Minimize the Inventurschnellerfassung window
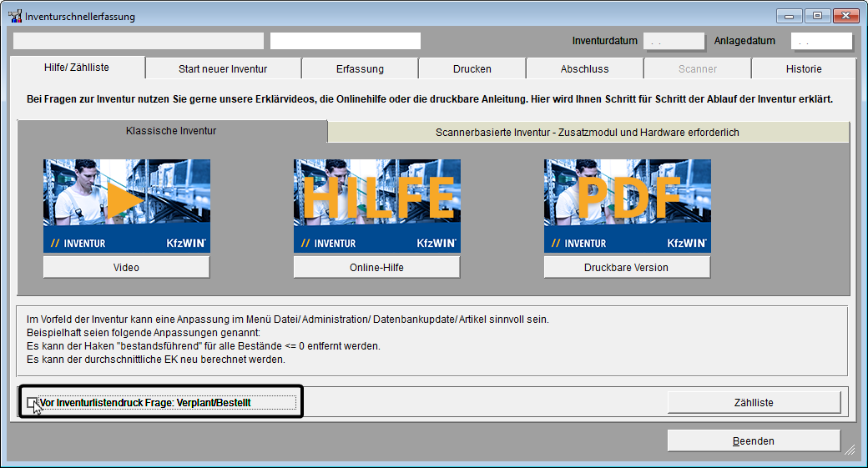 [789, 16]
